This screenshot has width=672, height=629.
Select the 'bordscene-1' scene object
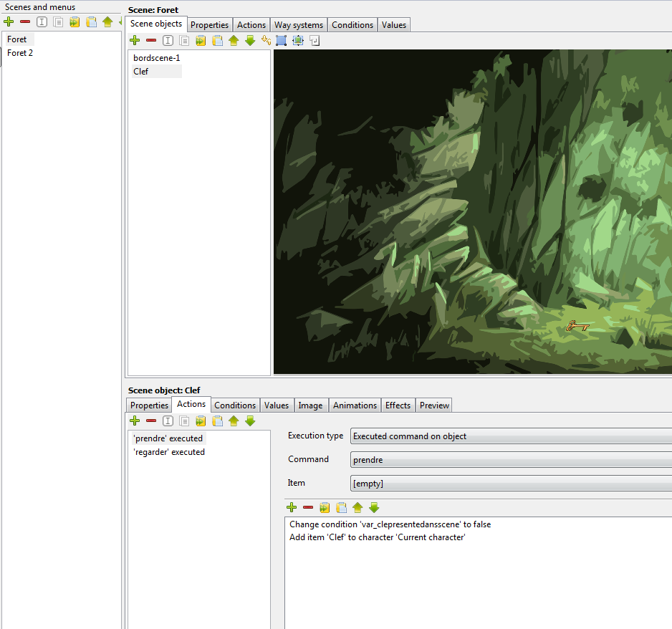coord(156,57)
